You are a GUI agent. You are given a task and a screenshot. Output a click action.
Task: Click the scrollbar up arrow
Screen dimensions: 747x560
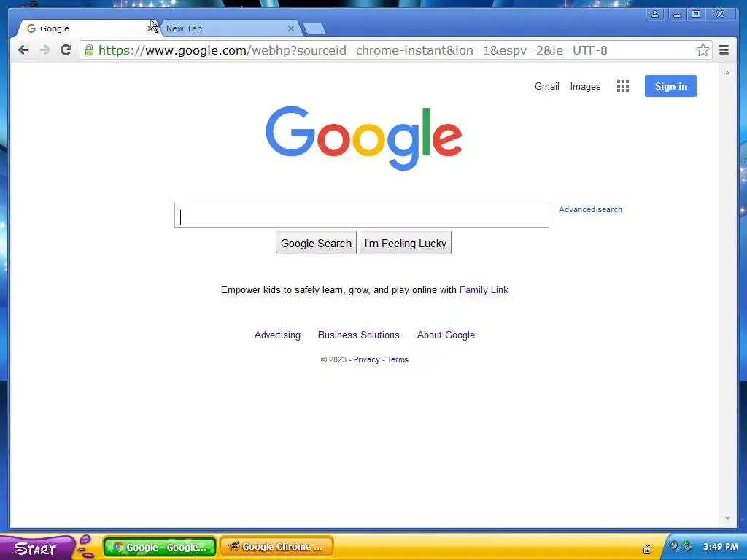(727, 73)
